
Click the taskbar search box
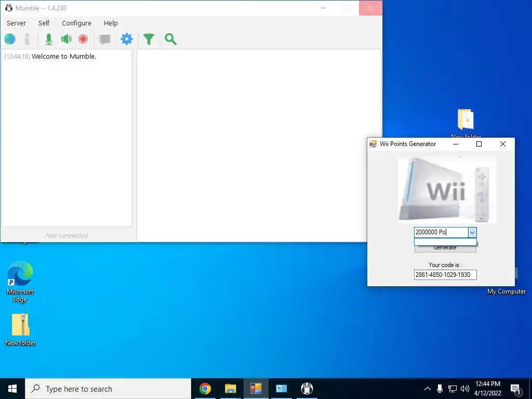pyautogui.click(x=108, y=389)
